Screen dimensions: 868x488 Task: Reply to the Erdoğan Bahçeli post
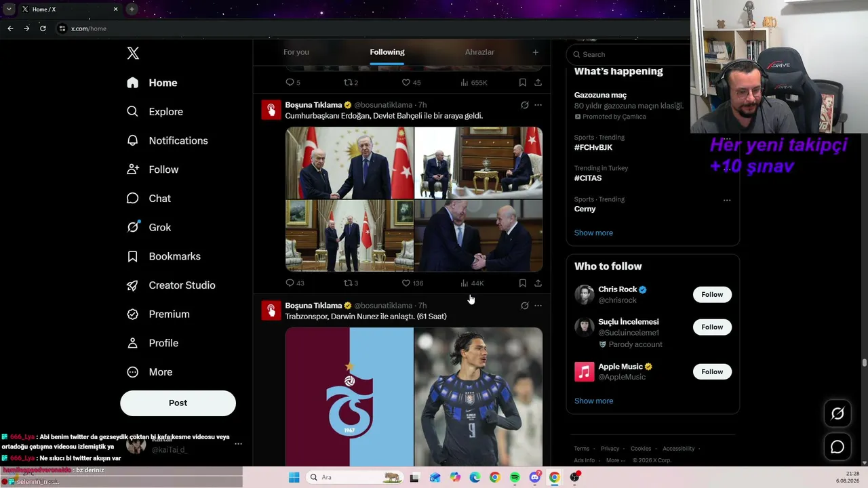(x=295, y=283)
